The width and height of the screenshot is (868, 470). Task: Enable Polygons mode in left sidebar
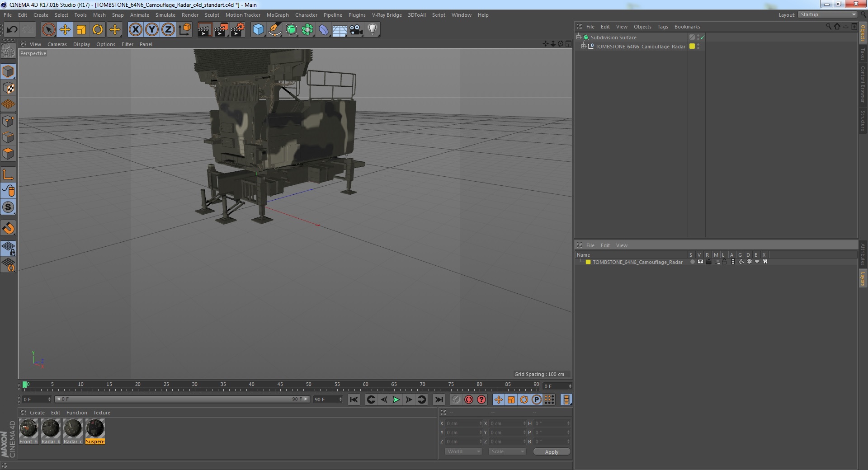[x=9, y=154]
